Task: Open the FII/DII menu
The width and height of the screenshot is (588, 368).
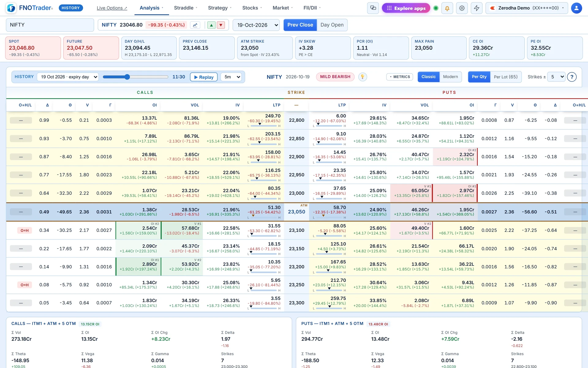Action: (x=312, y=8)
